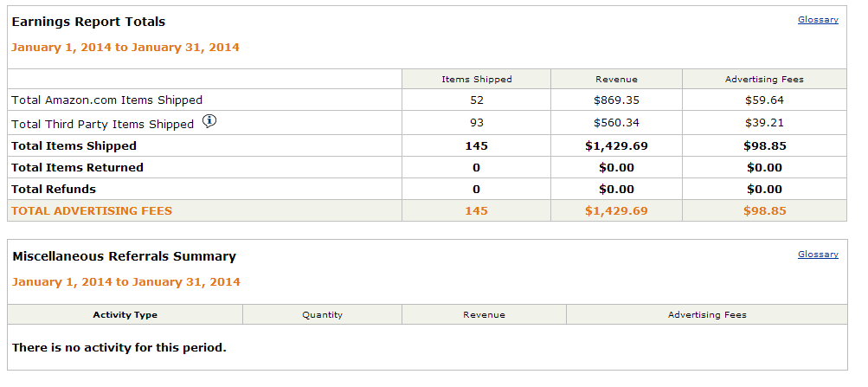Click the Activity Type column header
Viewport: 868px width, 387px height.
[x=125, y=314]
